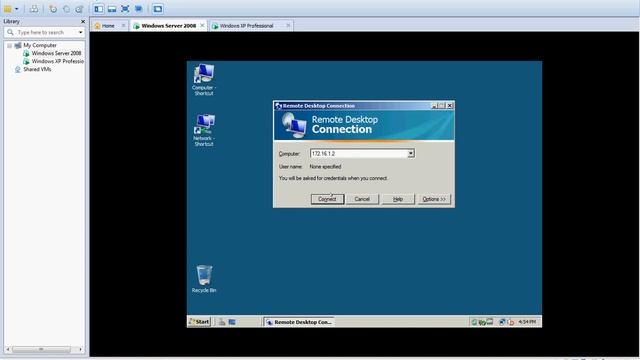The height and width of the screenshot is (360, 640).
Task: Collapse the My Computer tree node
Action: tap(9, 45)
